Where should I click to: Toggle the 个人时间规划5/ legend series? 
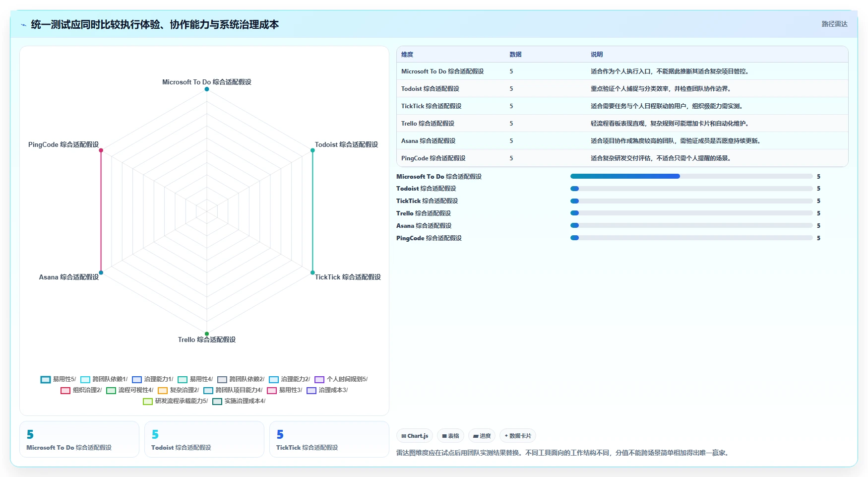[x=341, y=379]
